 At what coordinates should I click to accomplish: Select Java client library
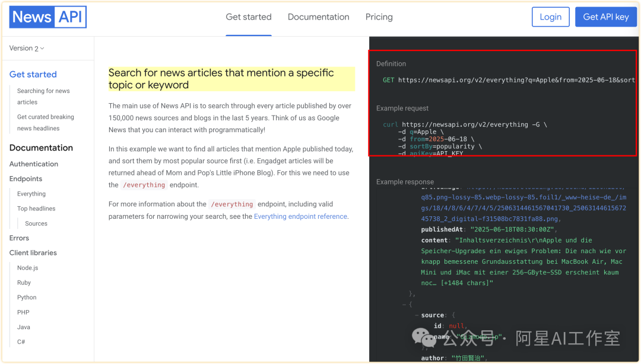click(x=23, y=327)
